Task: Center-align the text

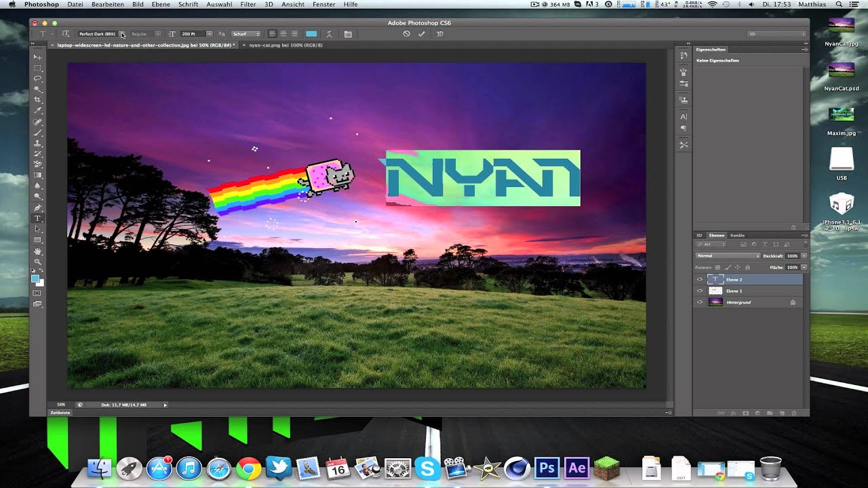Action: 283,33
